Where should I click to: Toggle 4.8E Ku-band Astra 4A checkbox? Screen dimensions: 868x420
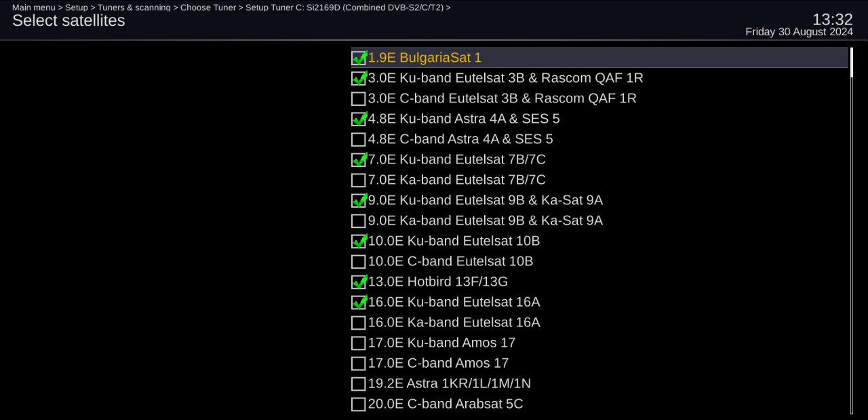pos(359,119)
